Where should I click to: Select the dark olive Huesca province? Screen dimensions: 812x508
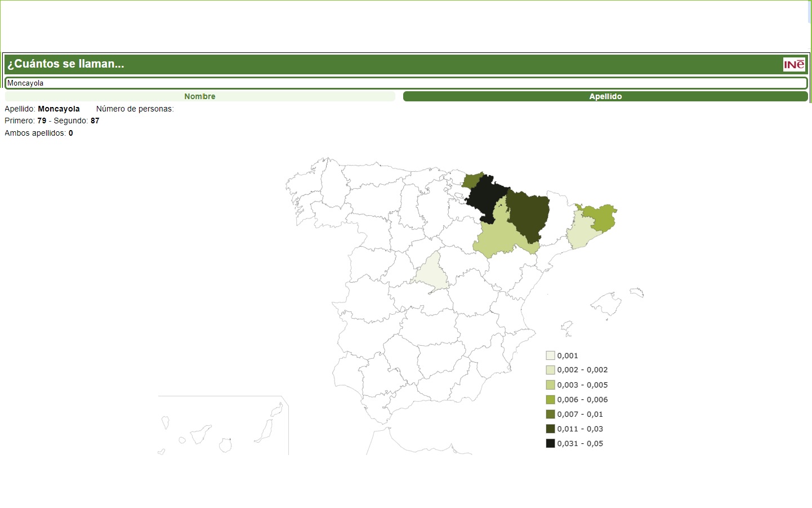(x=528, y=214)
